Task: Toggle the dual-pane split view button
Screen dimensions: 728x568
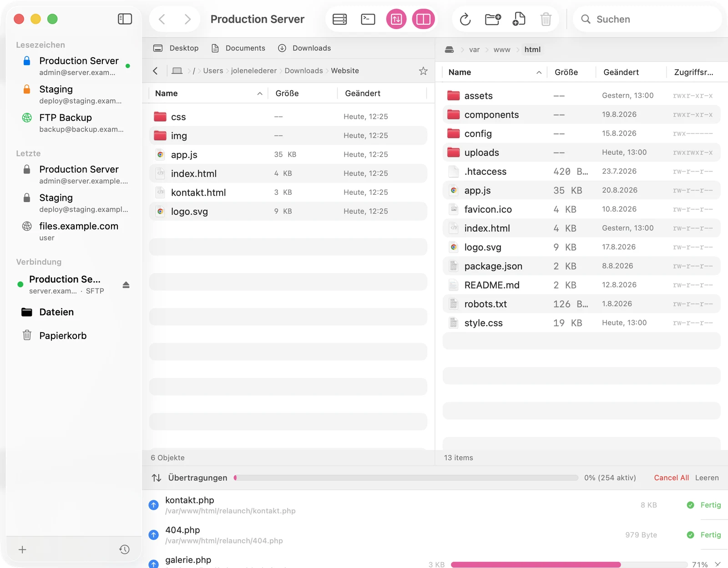Action: [423, 19]
